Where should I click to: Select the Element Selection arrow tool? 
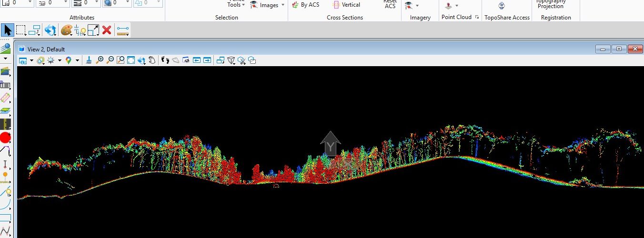coord(7,30)
